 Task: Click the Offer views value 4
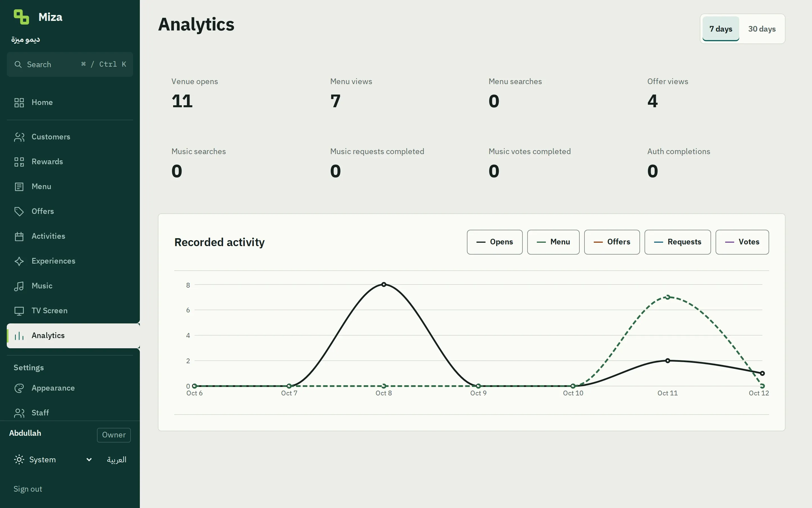tap(653, 101)
